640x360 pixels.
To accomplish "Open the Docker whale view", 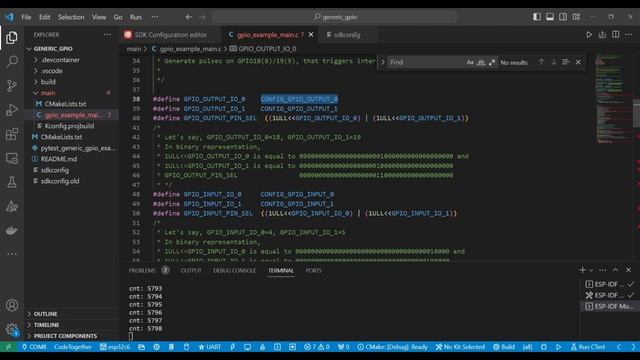I will (x=12, y=230).
